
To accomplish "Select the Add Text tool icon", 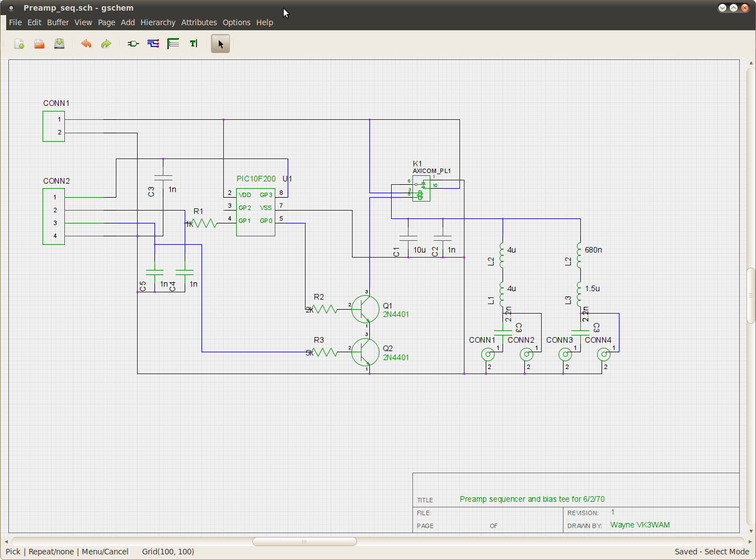I will click(x=194, y=44).
